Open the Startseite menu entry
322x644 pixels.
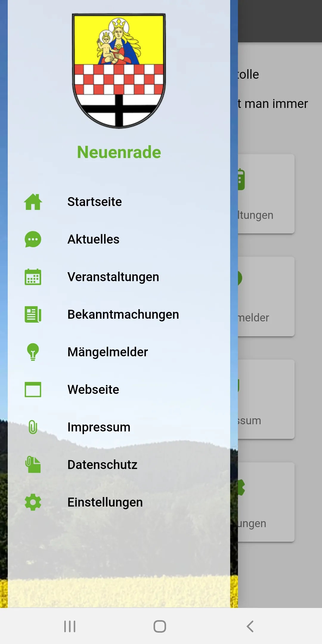click(x=119, y=202)
